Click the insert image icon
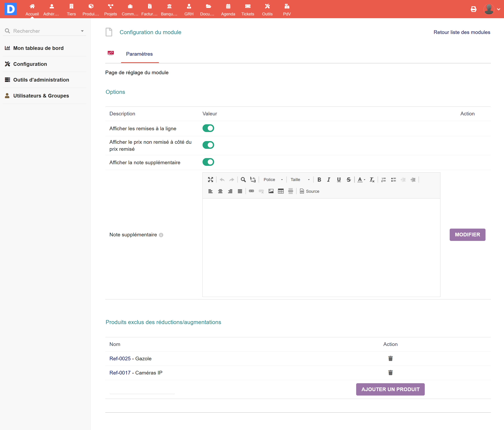 tap(271, 191)
